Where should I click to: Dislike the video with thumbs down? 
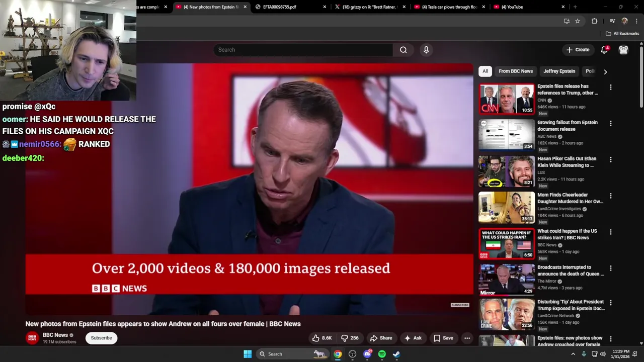point(350,338)
